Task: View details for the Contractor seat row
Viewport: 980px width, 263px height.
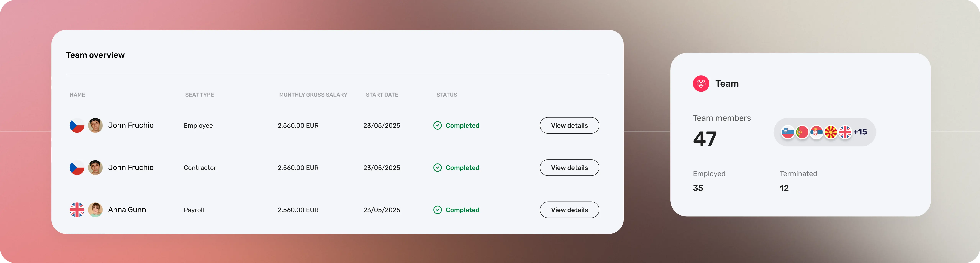Action: coord(569,168)
